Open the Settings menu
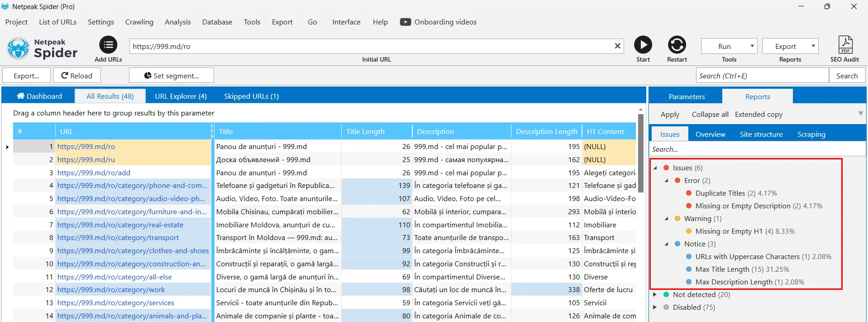Image resolution: width=868 pixels, height=322 pixels. tap(100, 22)
